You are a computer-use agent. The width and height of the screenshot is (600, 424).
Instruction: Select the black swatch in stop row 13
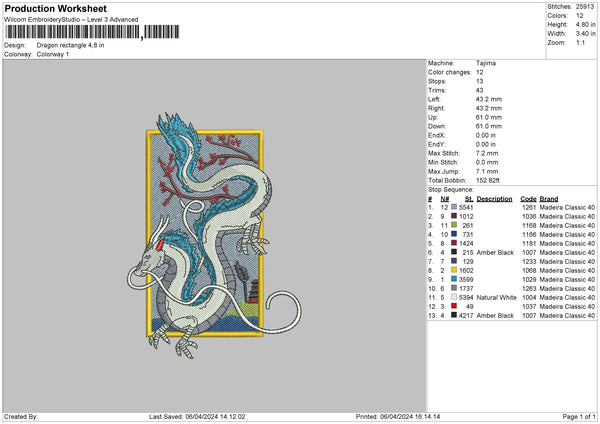(454, 315)
